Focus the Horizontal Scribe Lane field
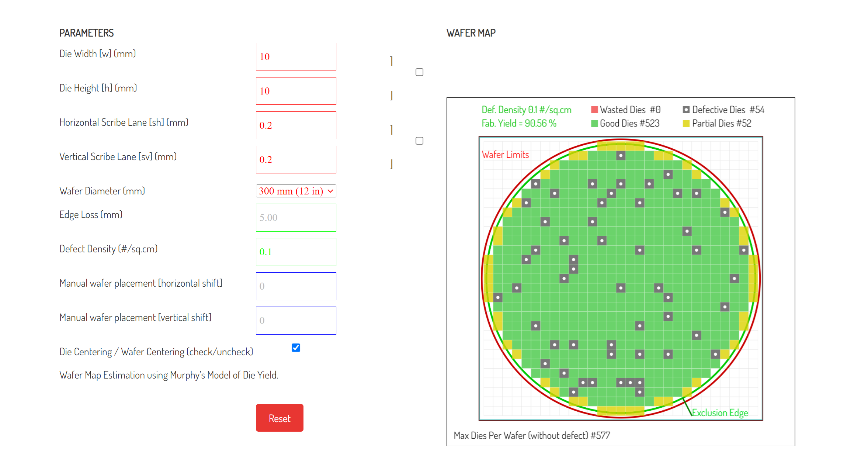Viewport: 868px width, 449px height. 296,125
